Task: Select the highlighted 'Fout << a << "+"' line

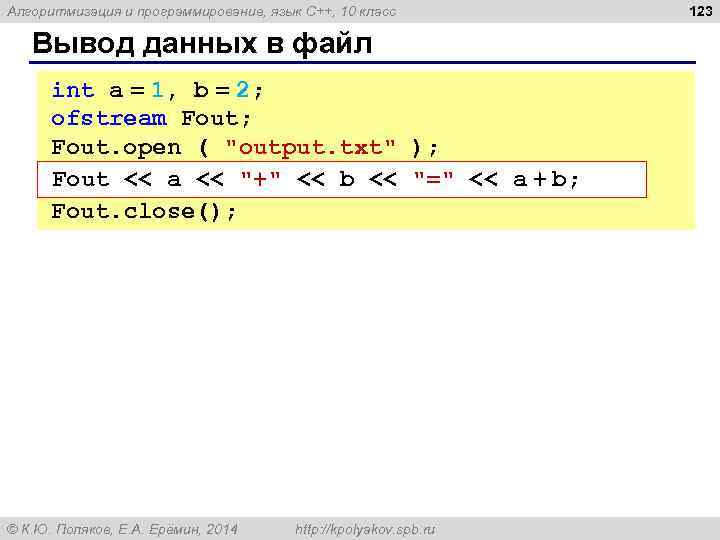Action: [342, 180]
